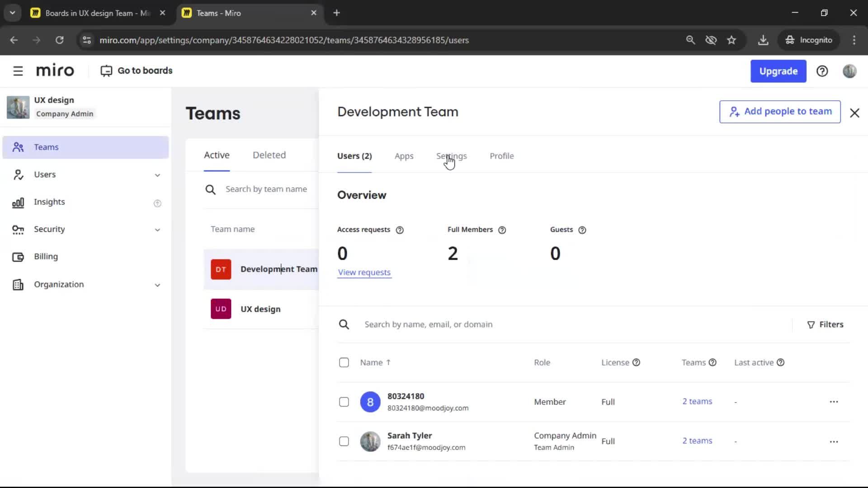The width and height of the screenshot is (868, 488).
Task: Click the browser zoom magnifier icon
Action: point(690,40)
